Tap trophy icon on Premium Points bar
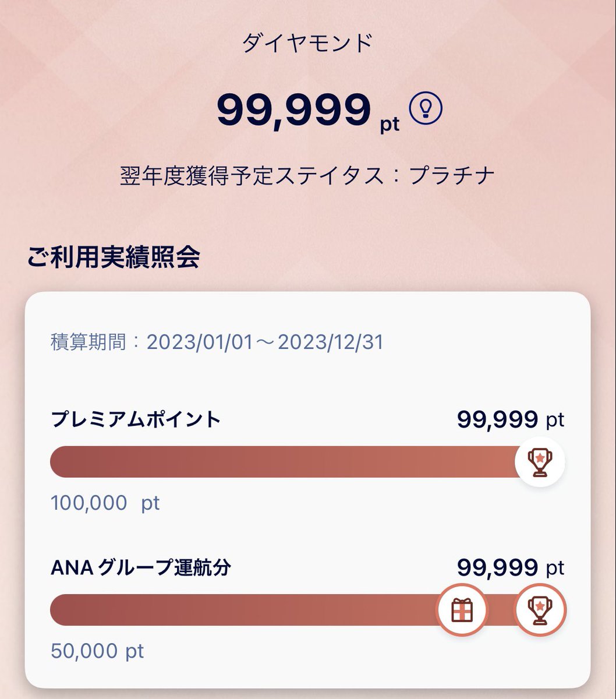The image size is (616, 699). (540, 462)
